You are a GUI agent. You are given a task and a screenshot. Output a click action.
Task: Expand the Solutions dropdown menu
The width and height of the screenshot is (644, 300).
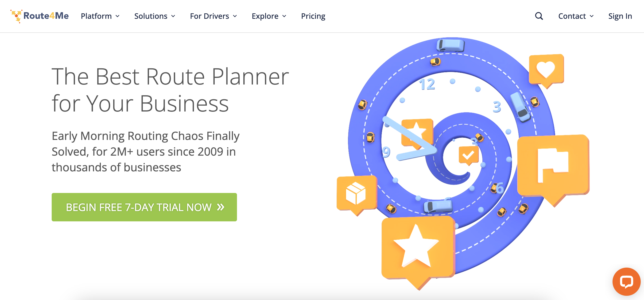pyautogui.click(x=155, y=16)
